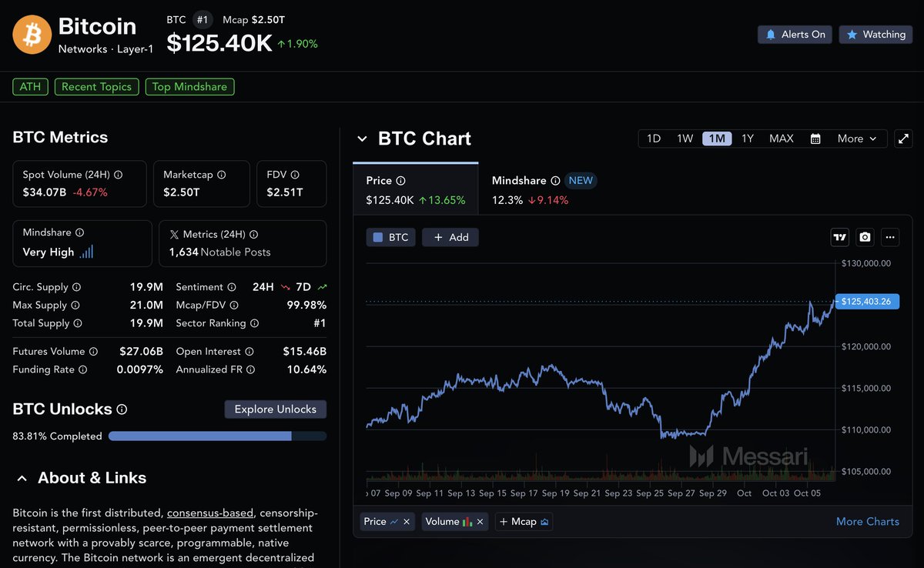Click the BTC Unlocks progress bar
This screenshot has width=924, height=568.
point(217,436)
